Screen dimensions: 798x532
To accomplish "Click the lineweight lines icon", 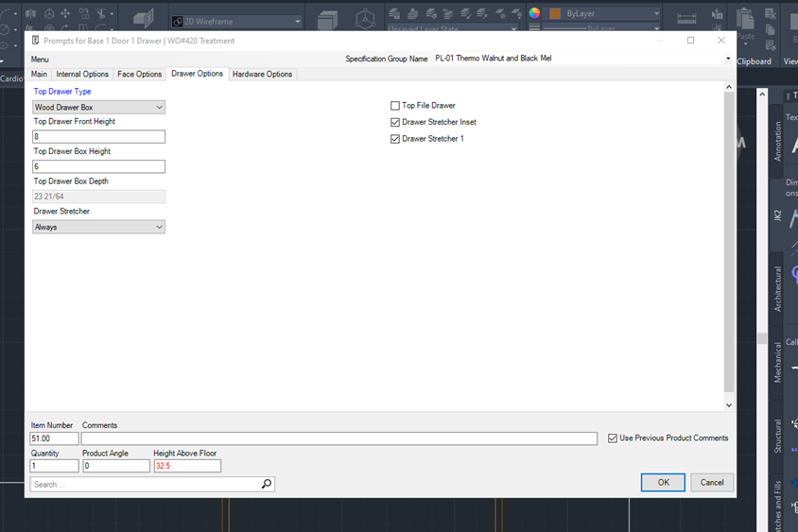I will [534, 26].
